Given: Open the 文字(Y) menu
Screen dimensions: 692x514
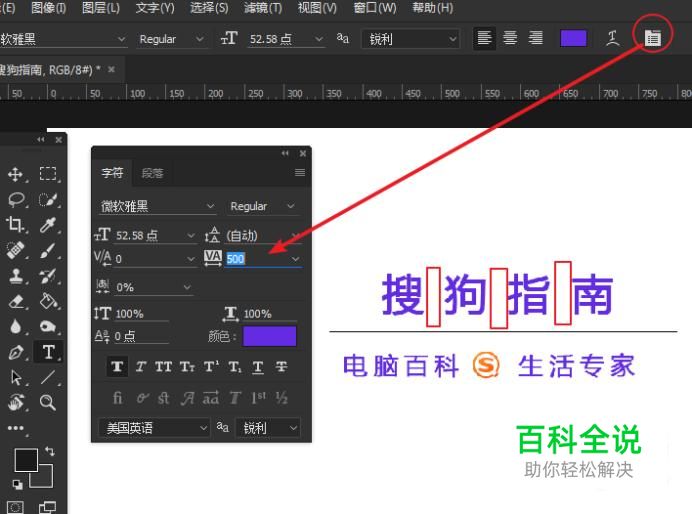Looking at the screenshot, I should coord(155,8).
